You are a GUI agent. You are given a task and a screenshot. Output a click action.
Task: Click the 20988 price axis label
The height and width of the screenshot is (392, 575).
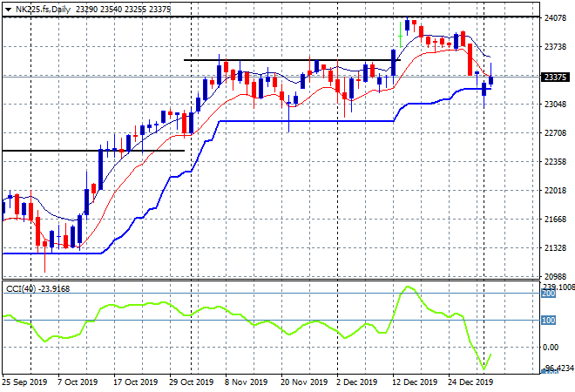click(x=555, y=276)
